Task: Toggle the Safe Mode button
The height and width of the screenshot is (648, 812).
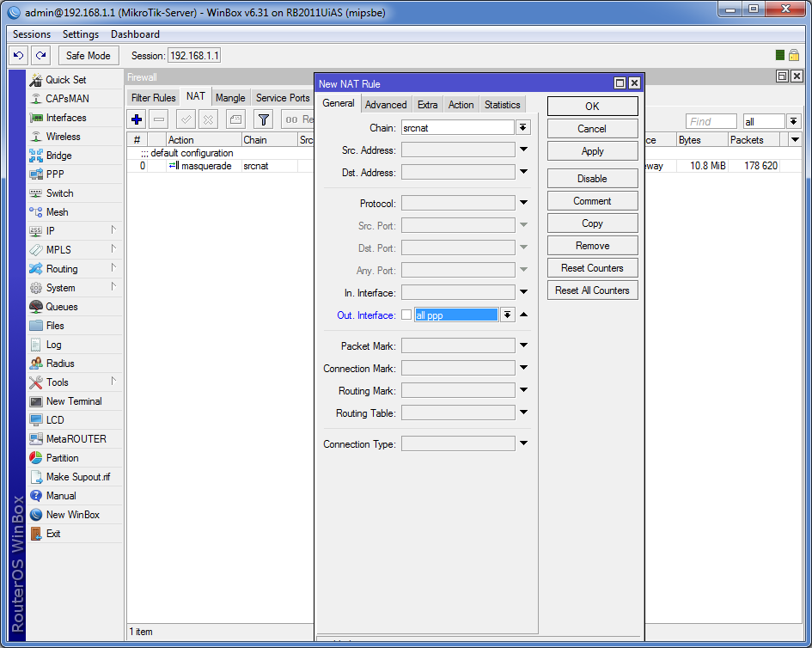Action: pos(88,55)
